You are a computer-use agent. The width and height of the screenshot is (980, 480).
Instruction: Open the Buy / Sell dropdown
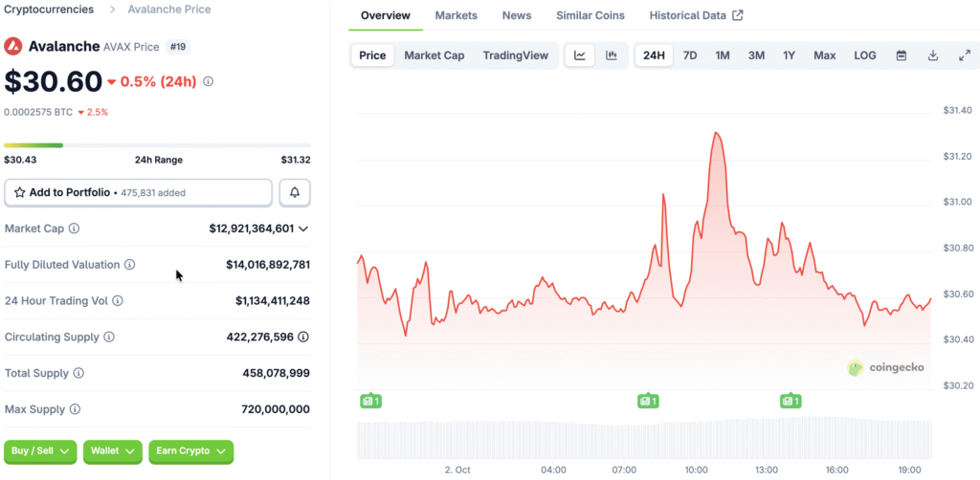[40, 450]
